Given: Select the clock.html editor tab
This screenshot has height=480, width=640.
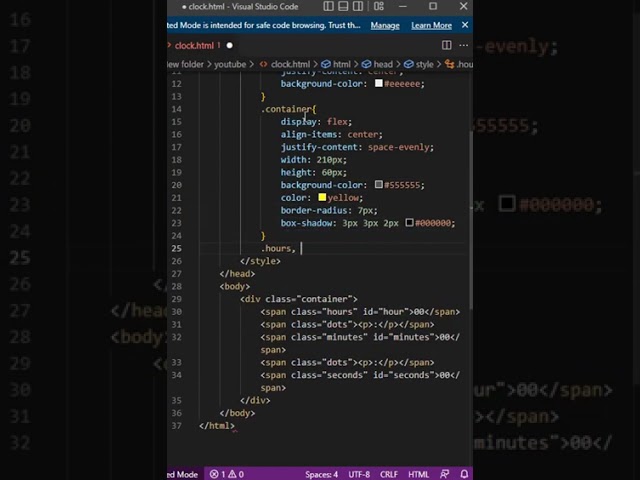Looking at the screenshot, I should click(x=194, y=45).
